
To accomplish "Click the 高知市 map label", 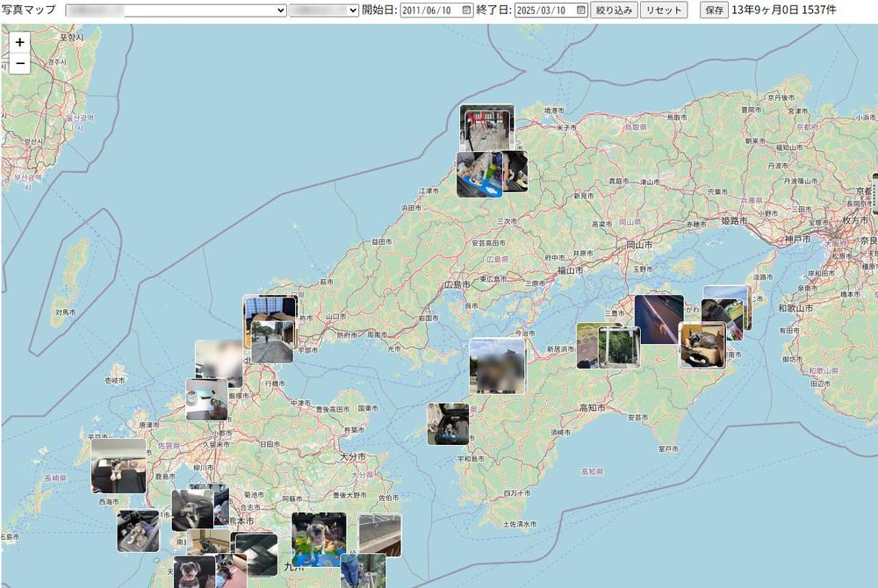I will click(592, 408).
